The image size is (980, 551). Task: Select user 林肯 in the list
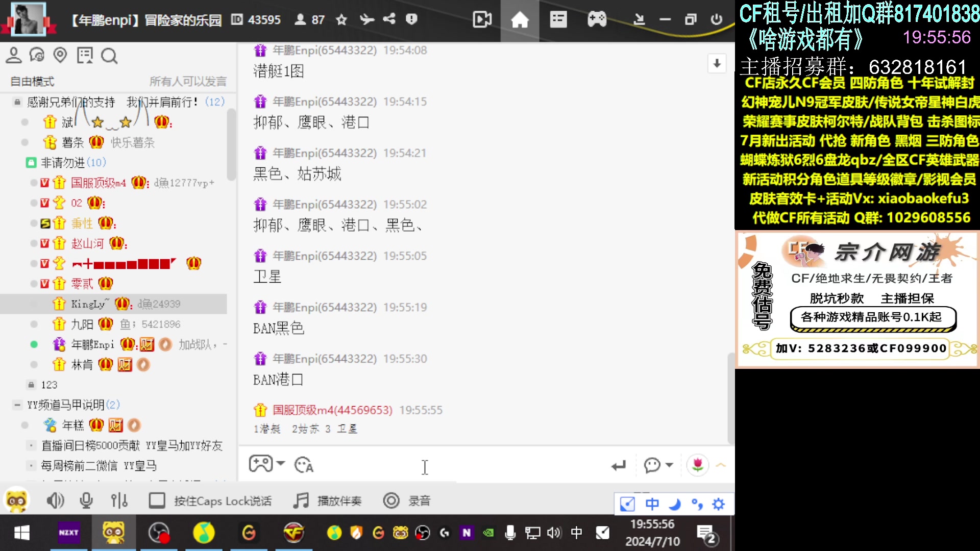[82, 365]
